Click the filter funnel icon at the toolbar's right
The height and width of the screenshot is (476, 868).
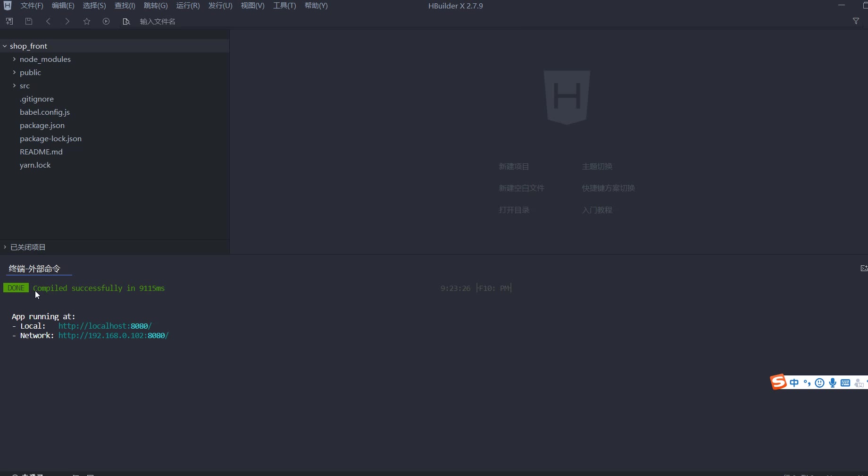[x=856, y=21]
